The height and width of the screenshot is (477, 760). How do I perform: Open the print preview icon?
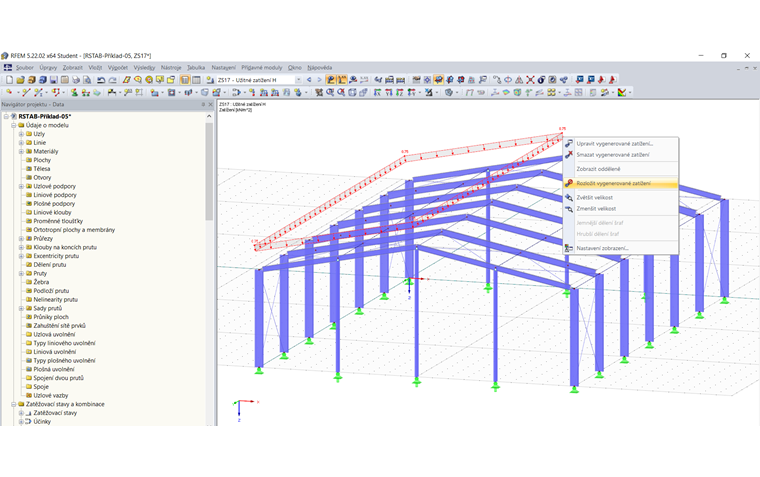(x=87, y=80)
